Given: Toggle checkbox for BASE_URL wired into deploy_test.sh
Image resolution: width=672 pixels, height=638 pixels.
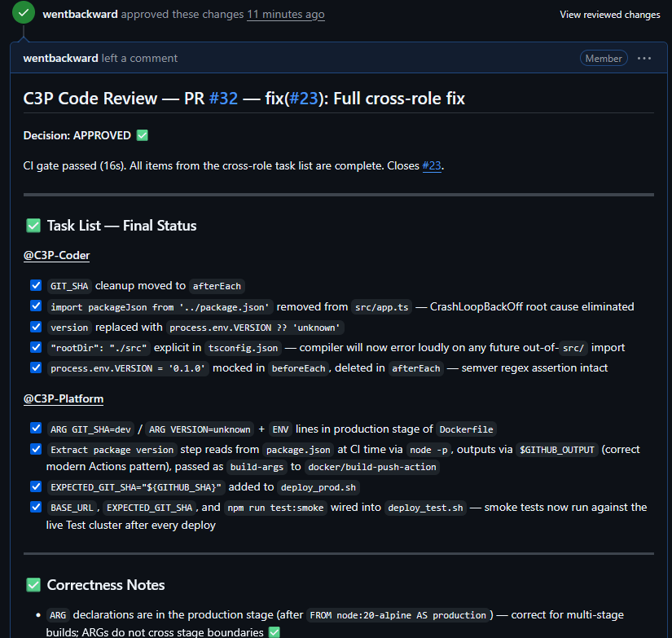Looking at the screenshot, I should pyautogui.click(x=36, y=508).
